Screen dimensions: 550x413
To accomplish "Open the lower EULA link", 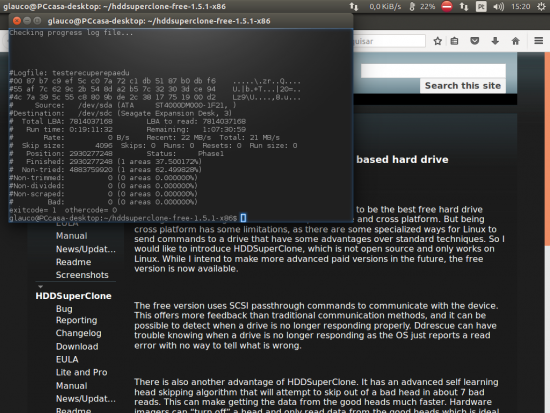I will pos(67,359).
